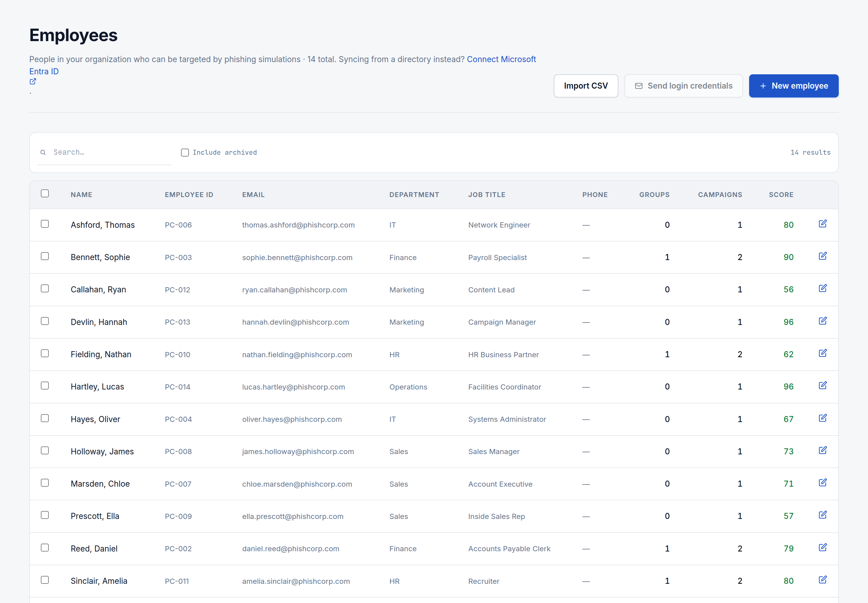Image resolution: width=868 pixels, height=603 pixels.
Task: Select Sinclair, Amelia checkbox
Action: tap(44, 580)
